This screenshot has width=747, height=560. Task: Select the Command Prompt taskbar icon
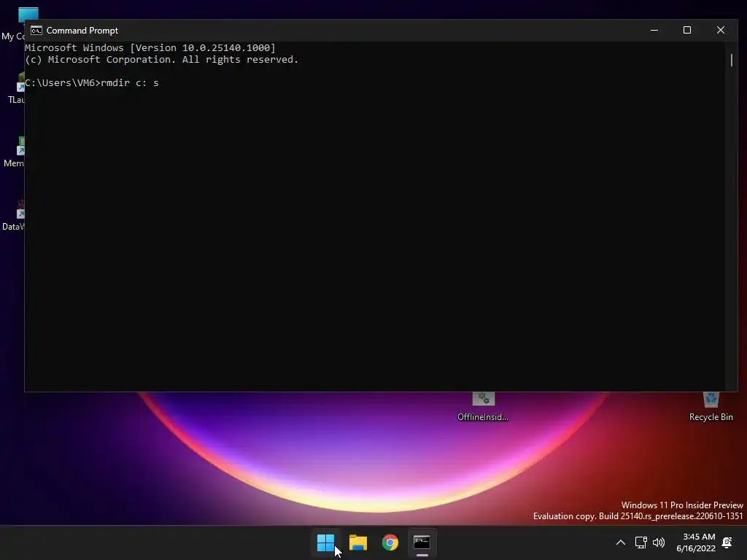422,542
